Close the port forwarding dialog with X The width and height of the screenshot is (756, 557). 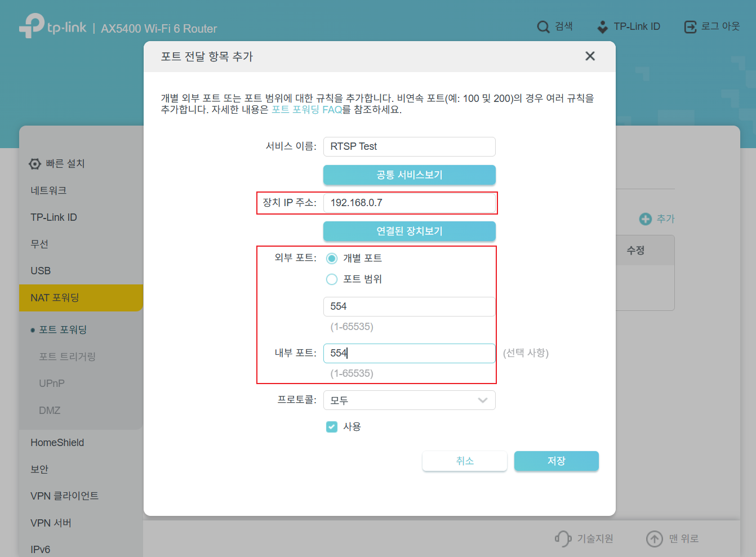tap(590, 56)
